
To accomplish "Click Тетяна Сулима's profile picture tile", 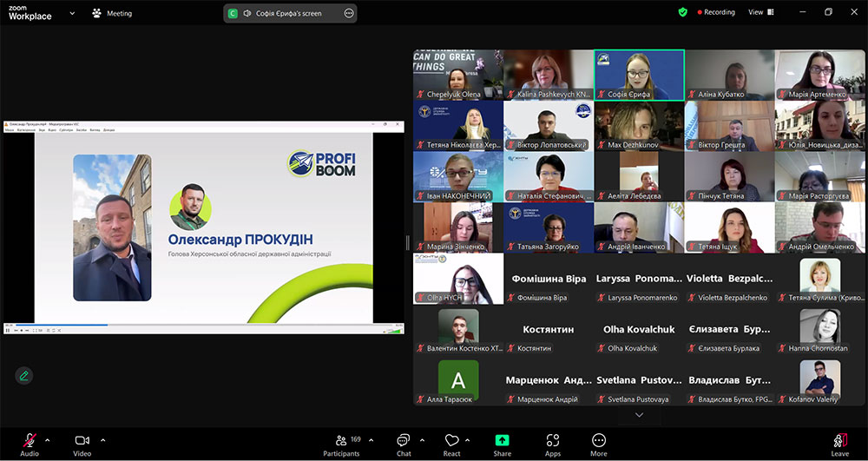I will pos(820,279).
